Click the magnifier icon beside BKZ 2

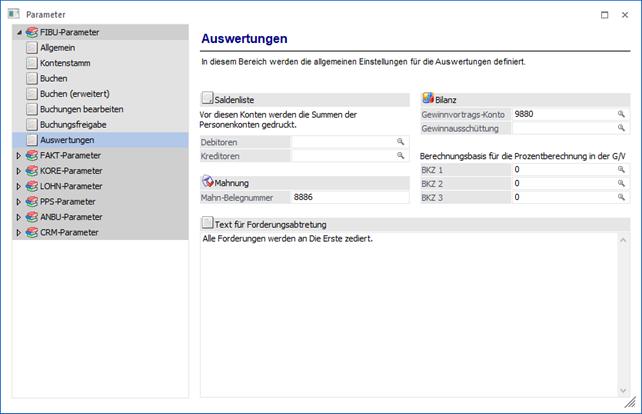coord(621,184)
